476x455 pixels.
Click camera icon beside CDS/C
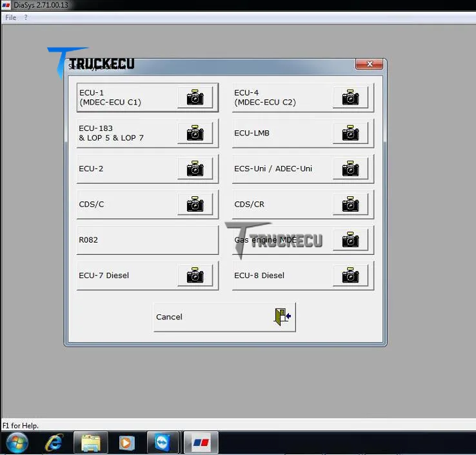[195, 204]
